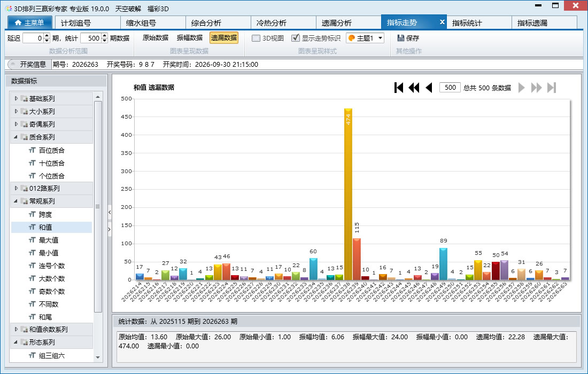
Task: Expand the 奇偶系列 tree node
Action: tap(16, 124)
